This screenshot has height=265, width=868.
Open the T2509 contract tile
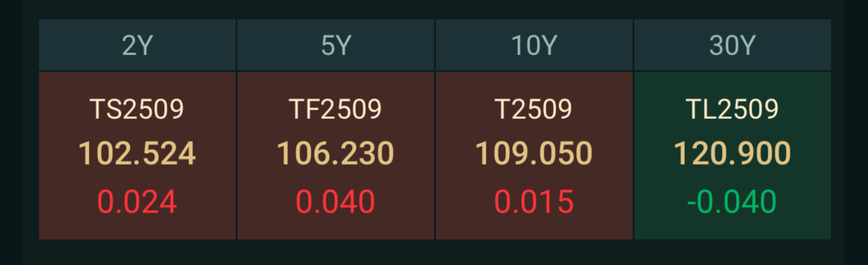534,155
